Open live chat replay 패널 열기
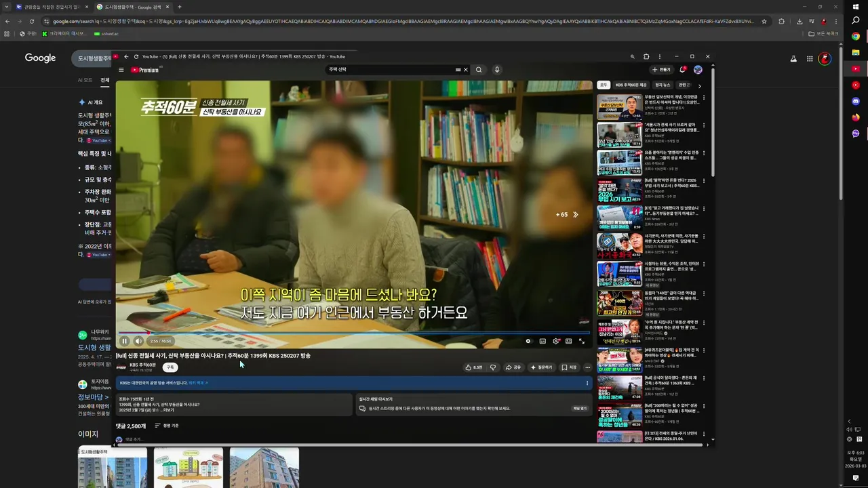Viewport: 868px width, 488px height. pos(580,409)
